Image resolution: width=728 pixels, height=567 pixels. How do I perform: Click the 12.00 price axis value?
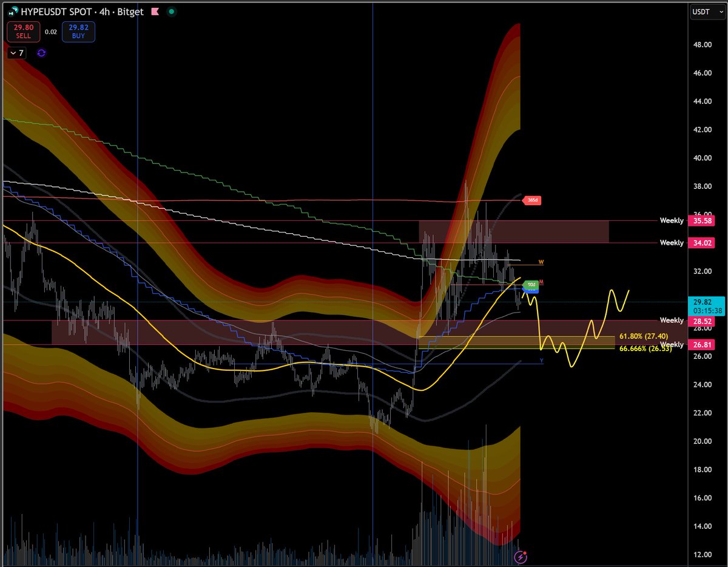click(703, 555)
